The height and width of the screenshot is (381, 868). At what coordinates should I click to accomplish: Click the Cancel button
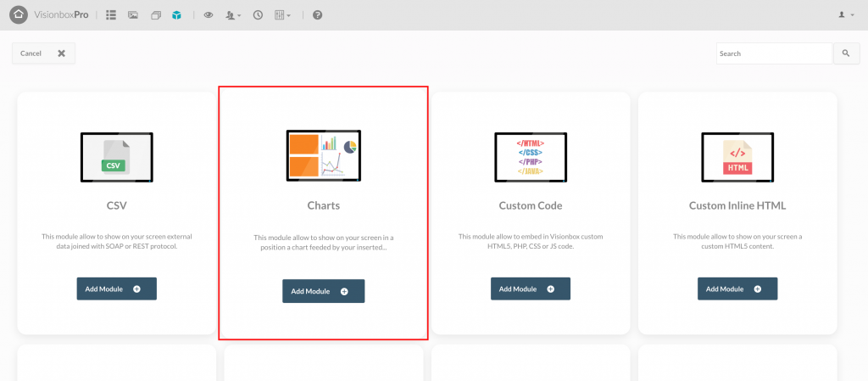(44, 53)
